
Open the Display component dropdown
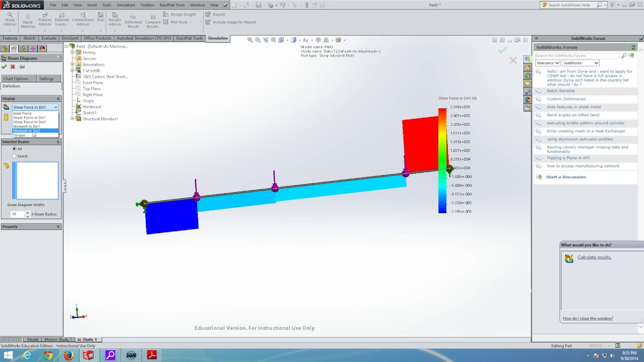[35, 107]
